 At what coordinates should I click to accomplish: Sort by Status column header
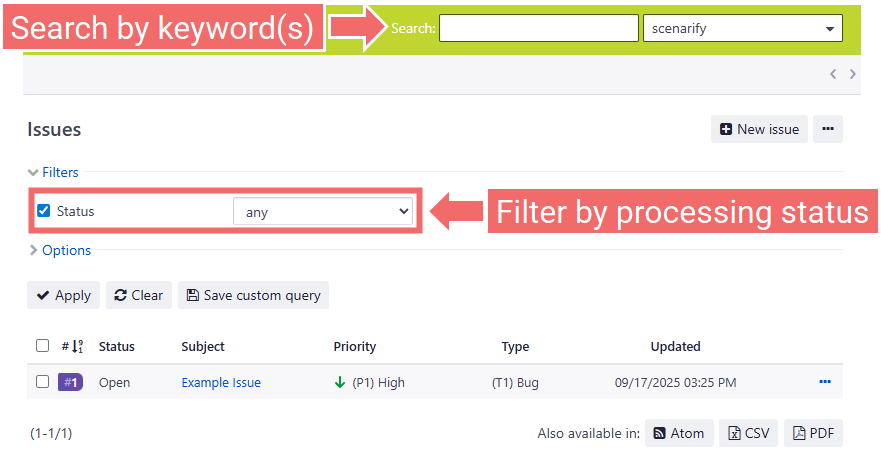116,347
